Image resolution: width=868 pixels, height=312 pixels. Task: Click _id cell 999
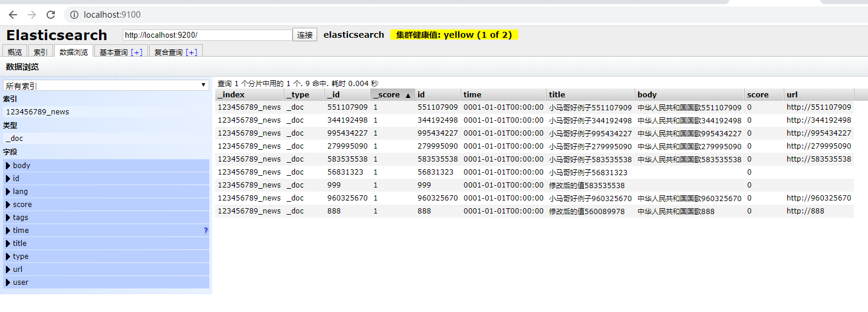pyautogui.click(x=334, y=185)
